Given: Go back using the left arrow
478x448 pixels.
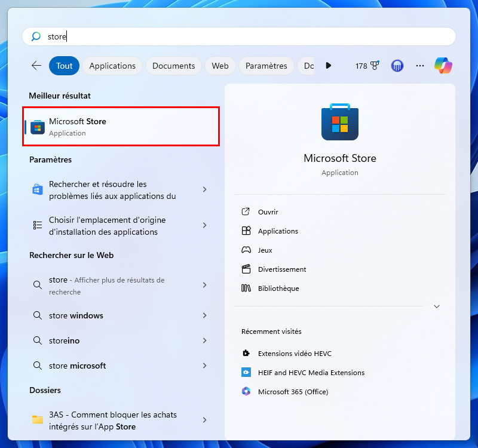Looking at the screenshot, I should coord(36,66).
